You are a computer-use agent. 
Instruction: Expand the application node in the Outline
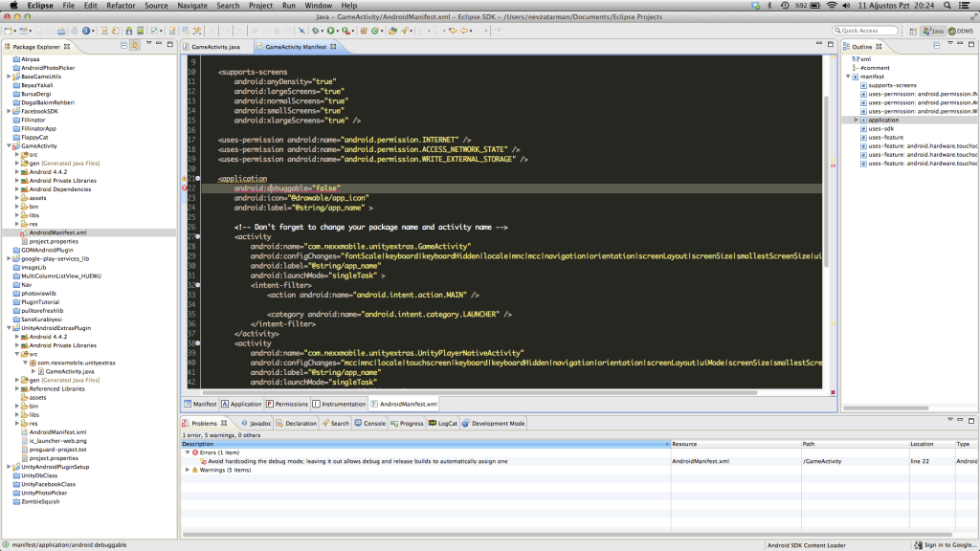click(x=856, y=120)
